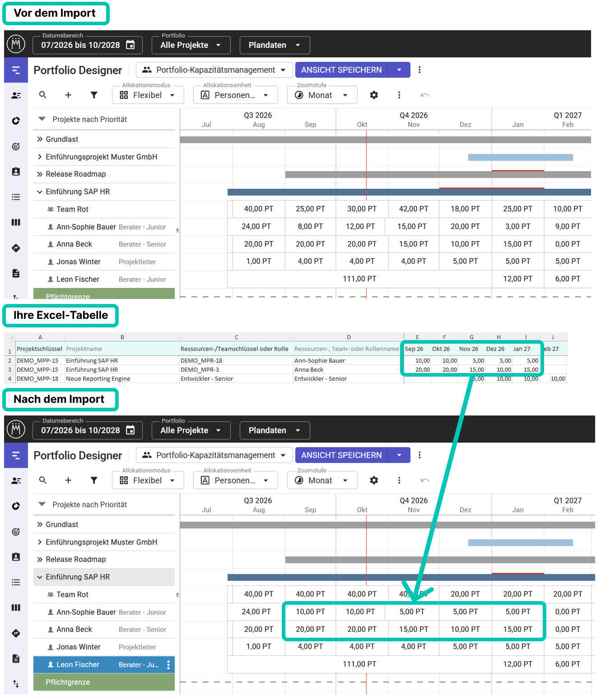Click Pflichtgrenze row in Nach dem Import view
This screenshot has width=601, height=700.
pos(104,682)
